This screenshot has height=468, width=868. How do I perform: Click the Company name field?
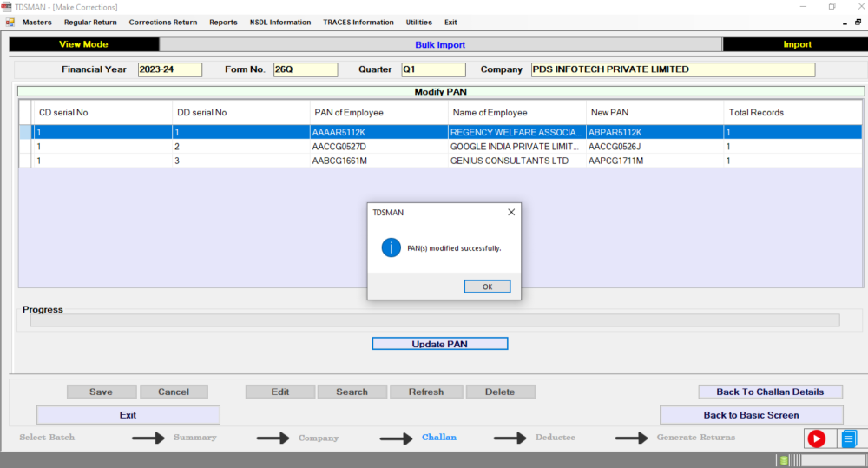click(x=674, y=69)
